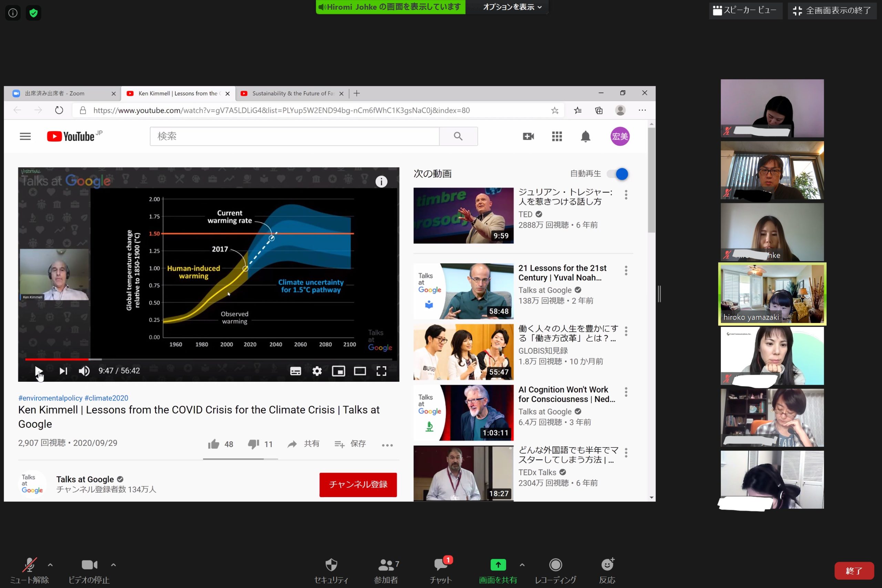This screenshot has height=588, width=882.
Task: Open chat panel チャット
Action: click(441, 571)
